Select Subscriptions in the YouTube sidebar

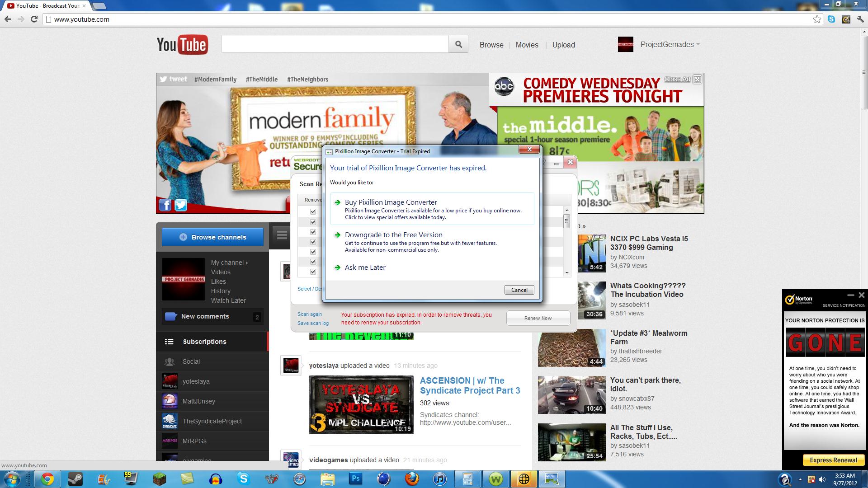click(212, 342)
